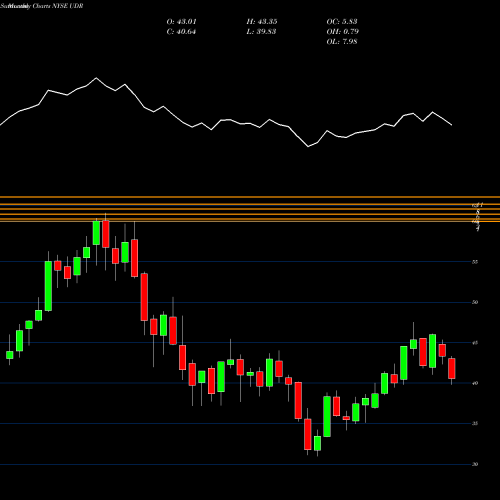
Task: Click the top orange resistance line
Action: click(250, 197)
